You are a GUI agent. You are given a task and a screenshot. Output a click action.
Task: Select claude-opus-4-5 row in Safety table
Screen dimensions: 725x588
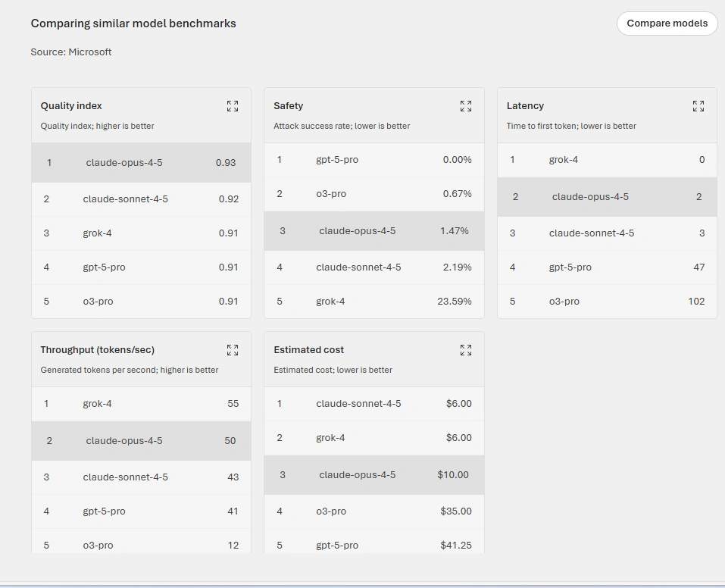pyautogui.click(x=374, y=231)
